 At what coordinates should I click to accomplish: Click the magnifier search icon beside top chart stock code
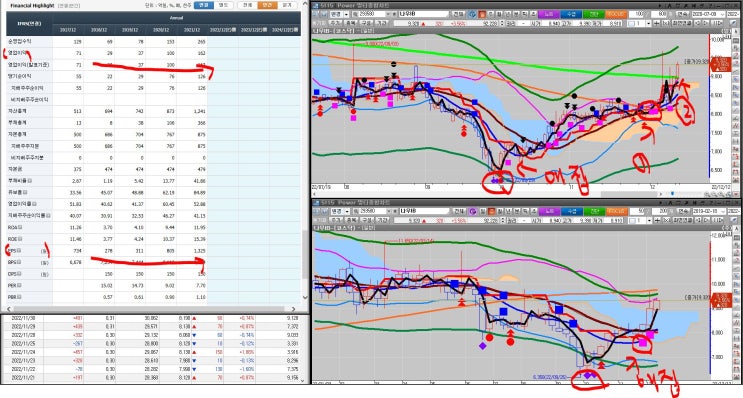pyautogui.click(x=355, y=14)
